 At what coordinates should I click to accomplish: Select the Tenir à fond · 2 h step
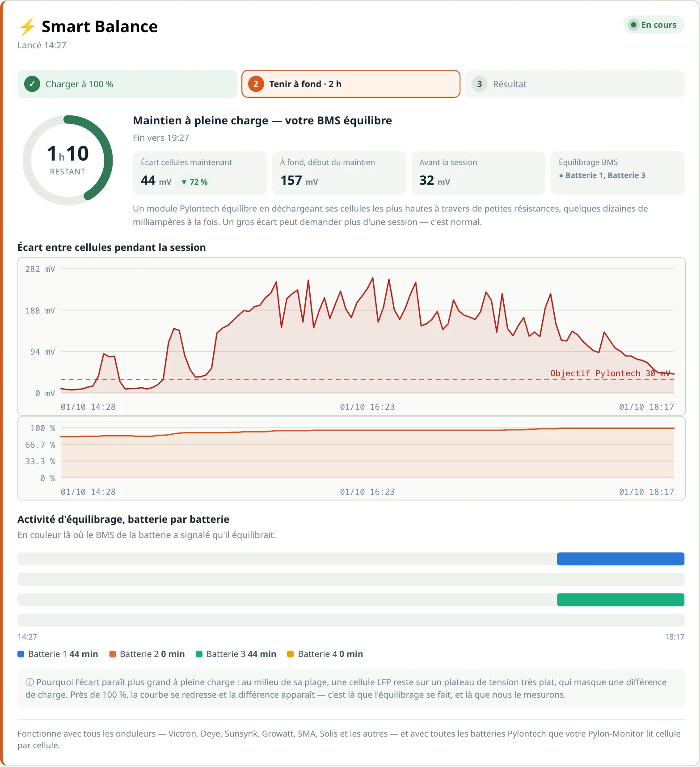coord(351,84)
